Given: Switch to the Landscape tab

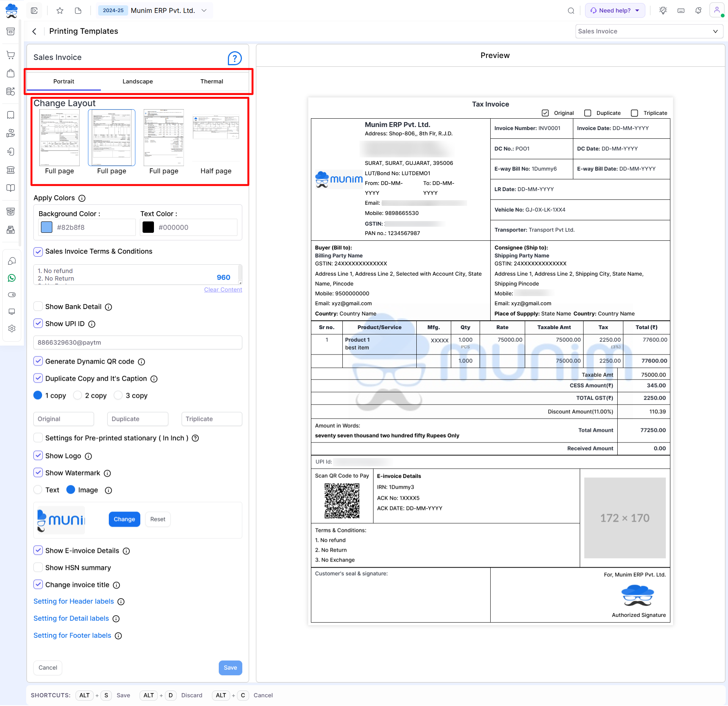Looking at the screenshot, I should tap(138, 82).
